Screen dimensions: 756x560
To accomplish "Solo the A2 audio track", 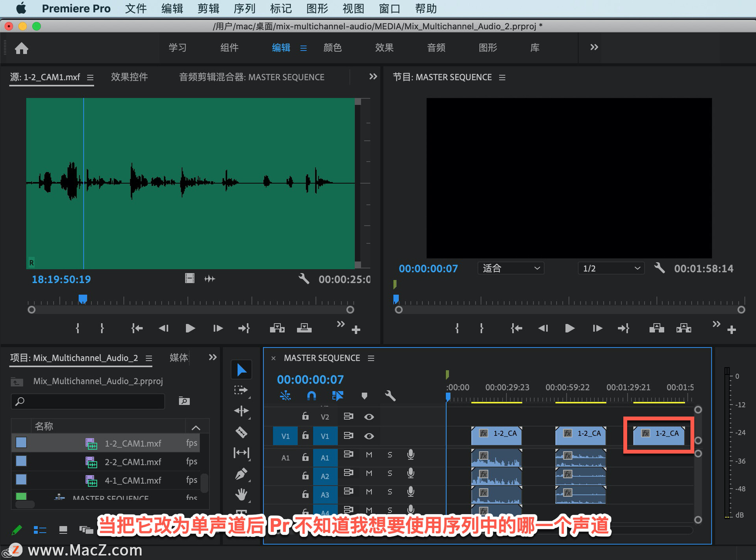I will [390, 473].
